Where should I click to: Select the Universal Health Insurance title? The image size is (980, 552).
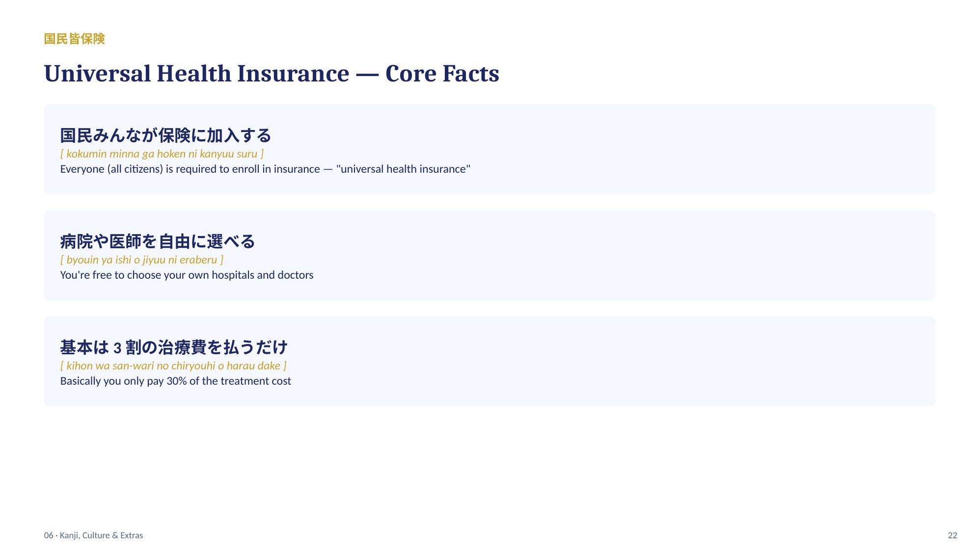272,74
